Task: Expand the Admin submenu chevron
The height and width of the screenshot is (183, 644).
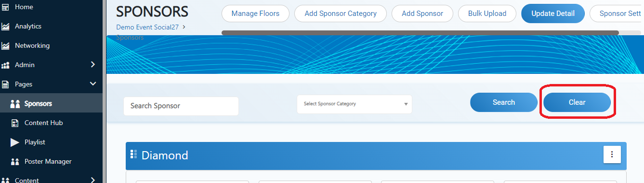Action: point(93,65)
